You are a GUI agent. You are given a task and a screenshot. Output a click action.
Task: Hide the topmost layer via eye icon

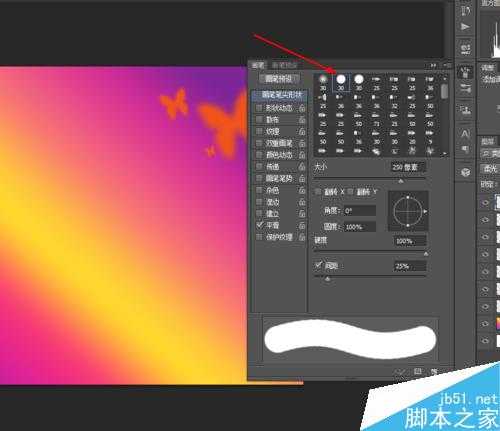485,202
